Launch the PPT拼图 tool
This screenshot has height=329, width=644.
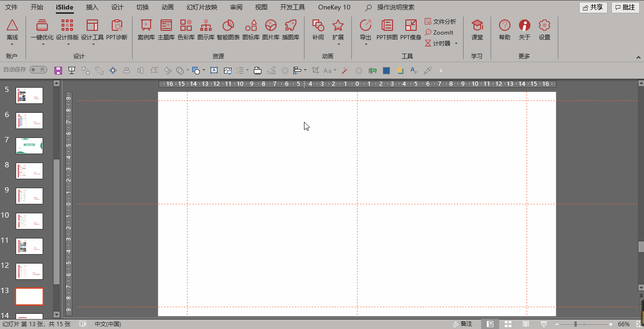tap(387, 29)
